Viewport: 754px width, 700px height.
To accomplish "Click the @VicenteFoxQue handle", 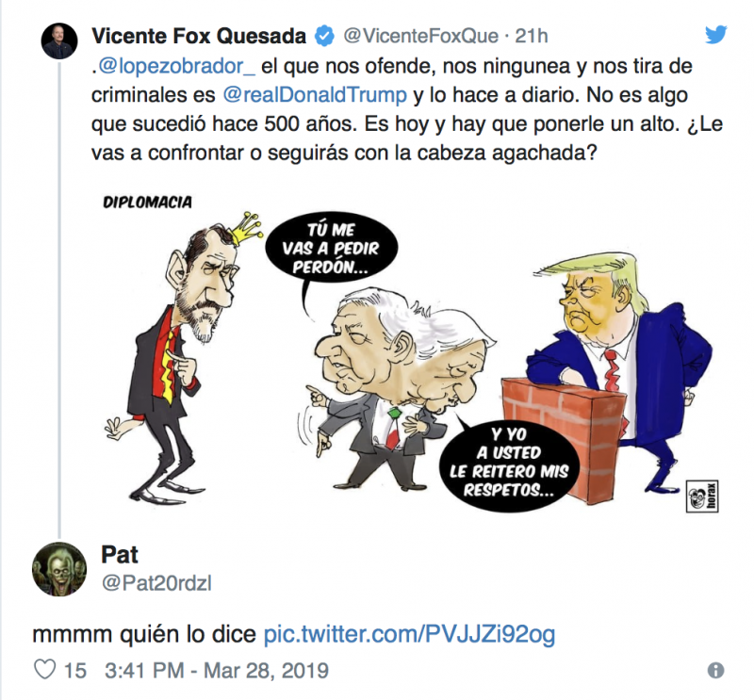I will click(420, 36).
